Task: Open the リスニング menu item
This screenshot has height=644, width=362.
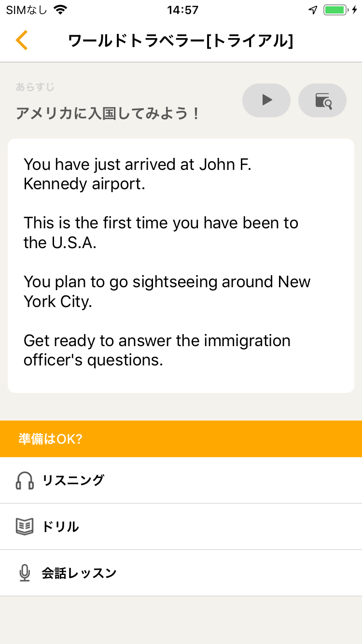Action: [x=73, y=480]
